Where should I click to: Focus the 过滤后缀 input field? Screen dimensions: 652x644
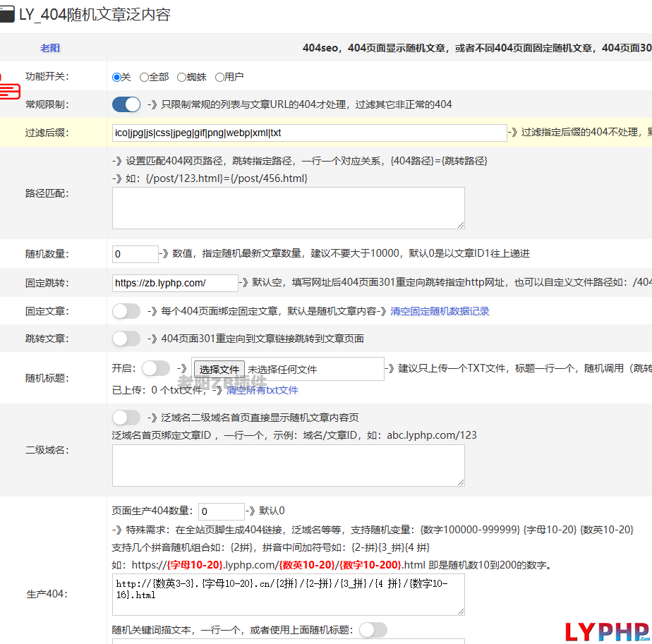(x=309, y=133)
